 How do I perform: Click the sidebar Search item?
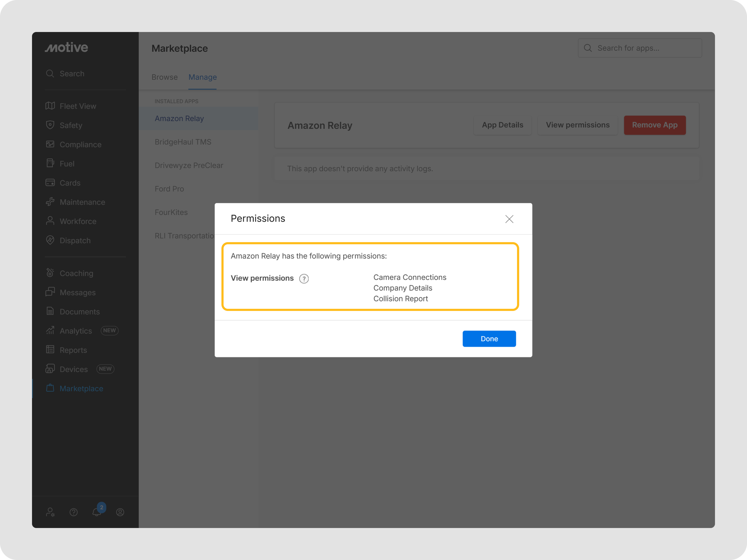pyautogui.click(x=71, y=74)
